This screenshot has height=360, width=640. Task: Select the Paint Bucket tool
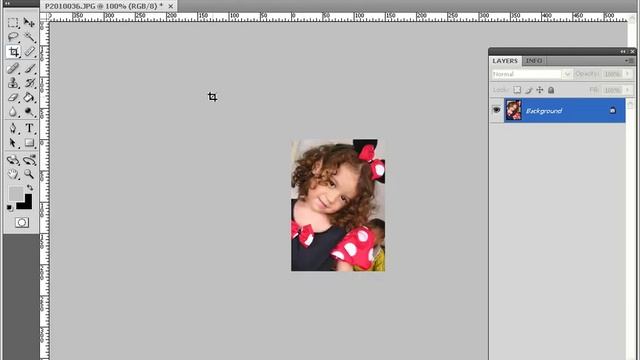29,97
